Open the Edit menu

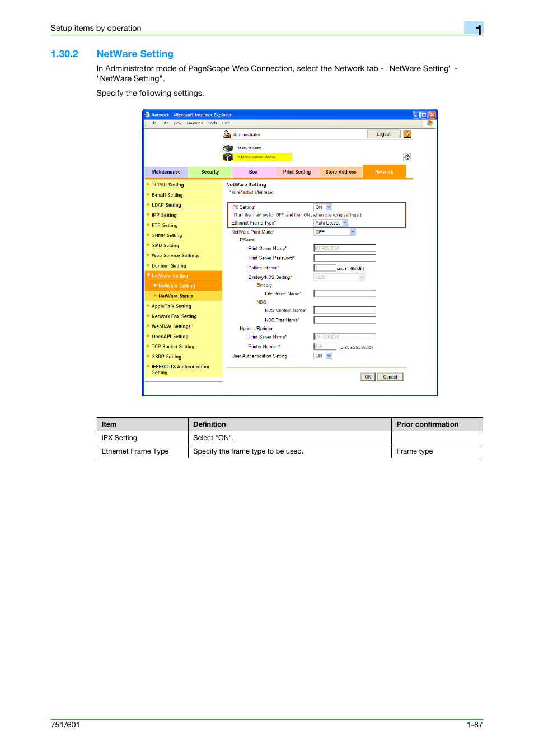tap(165, 123)
